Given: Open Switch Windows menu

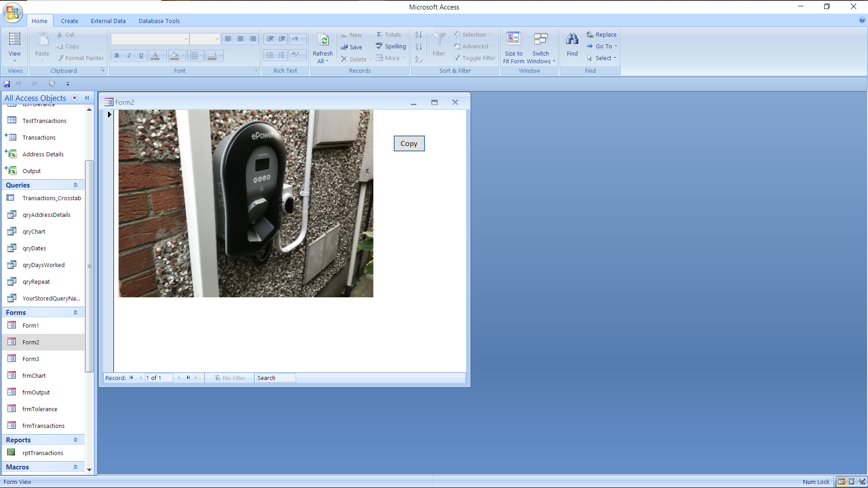Looking at the screenshot, I should coord(541,47).
